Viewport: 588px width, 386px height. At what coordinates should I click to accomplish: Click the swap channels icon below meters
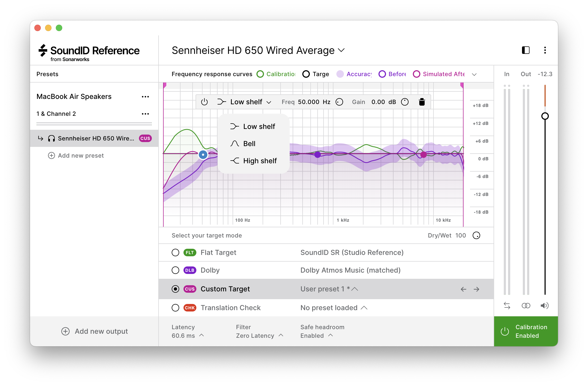click(507, 306)
